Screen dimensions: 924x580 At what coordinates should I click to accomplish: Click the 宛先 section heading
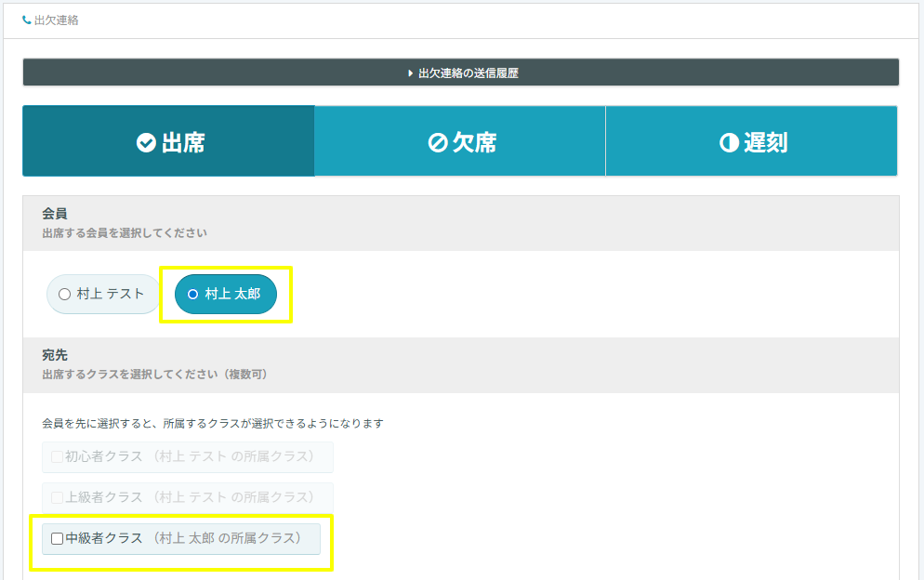[x=55, y=355]
